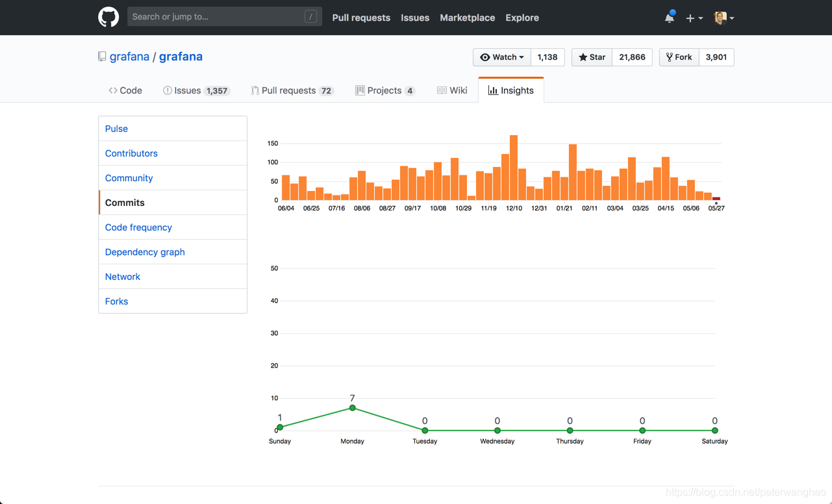View the 3,901 forks count
The width and height of the screenshot is (832, 504).
[716, 57]
